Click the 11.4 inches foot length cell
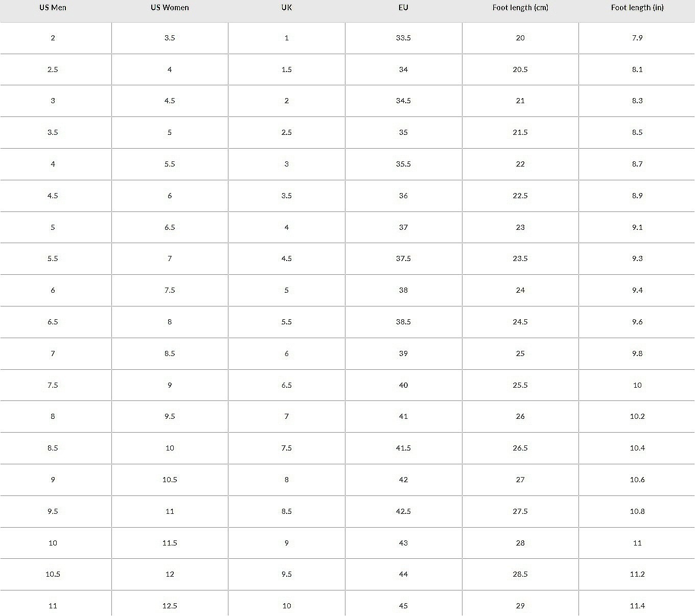This screenshot has width=695, height=616. 637,606
